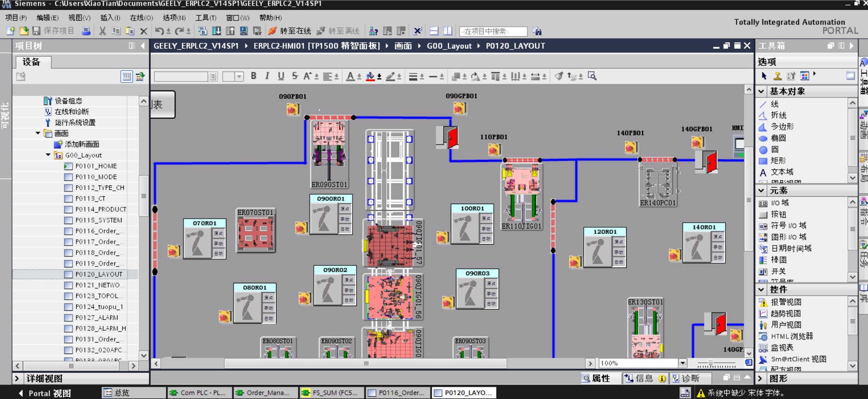
Task: Click the print icon in main toolbar
Action: (x=86, y=31)
